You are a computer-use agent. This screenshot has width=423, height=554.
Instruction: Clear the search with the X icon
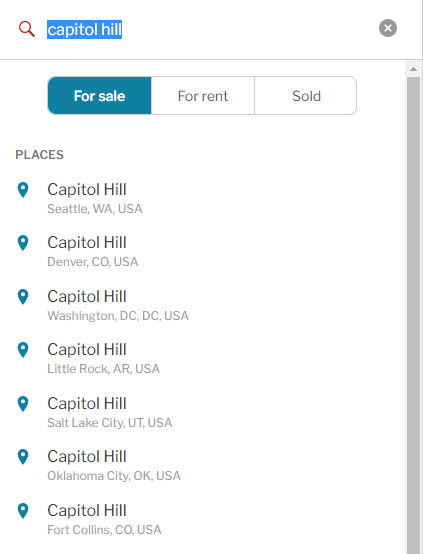coord(388,28)
